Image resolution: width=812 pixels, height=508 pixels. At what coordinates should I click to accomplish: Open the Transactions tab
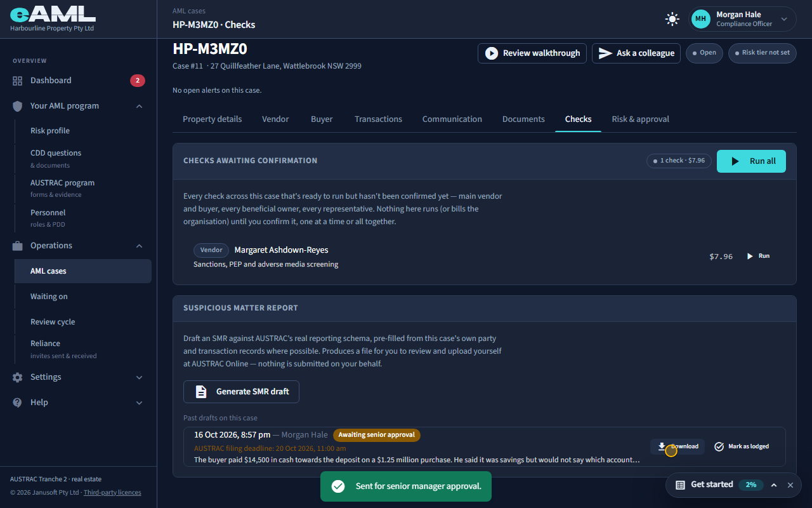click(378, 119)
